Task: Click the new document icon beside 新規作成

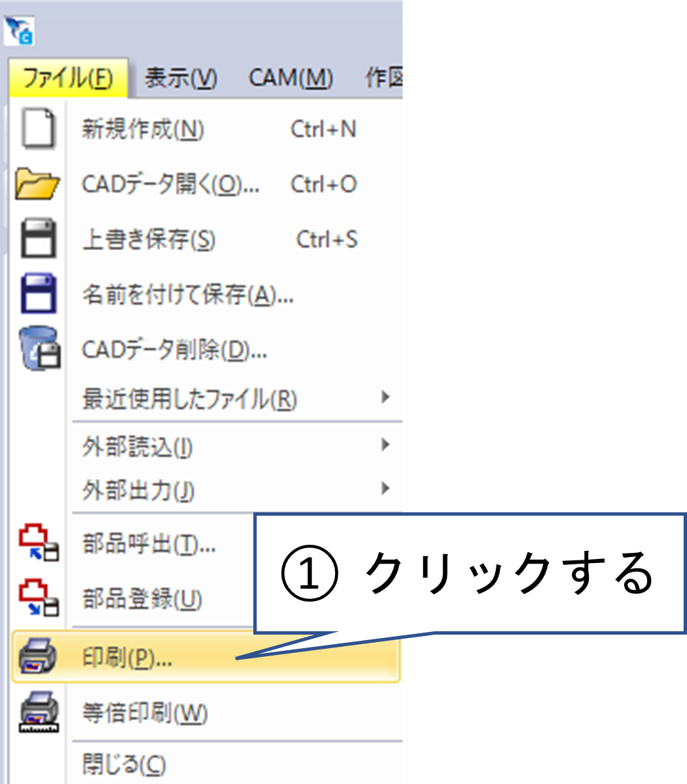Action: click(x=39, y=128)
